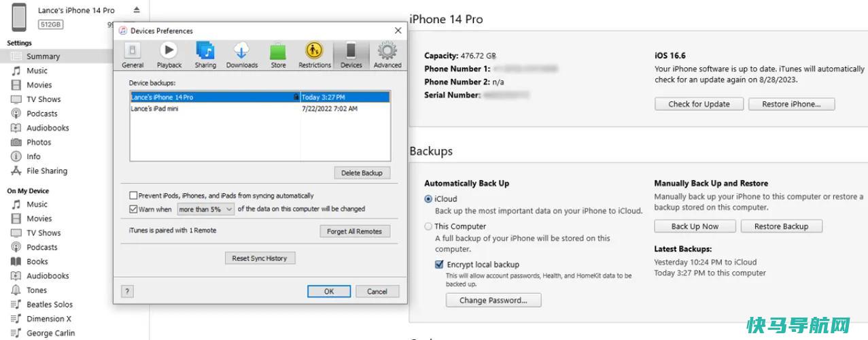Cancel the Devices Preferences dialog
The height and width of the screenshot is (340, 868).
[377, 291]
